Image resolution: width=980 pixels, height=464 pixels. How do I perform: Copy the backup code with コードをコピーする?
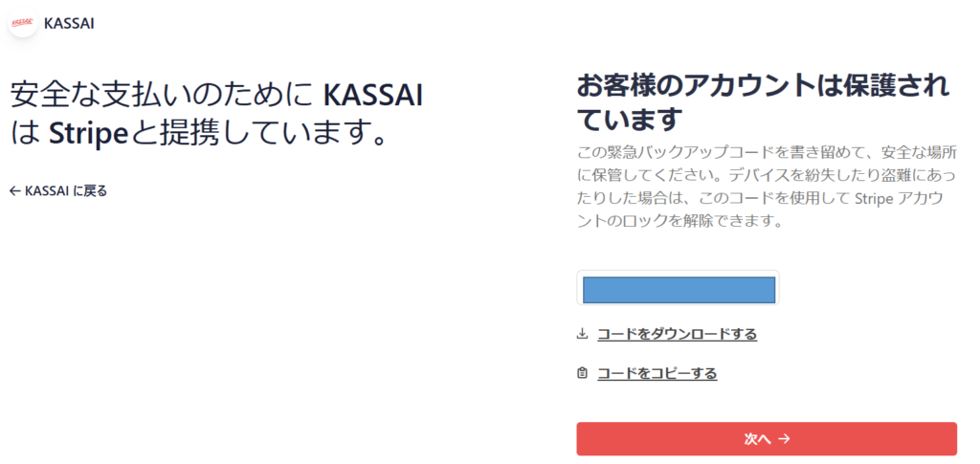[657, 373]
